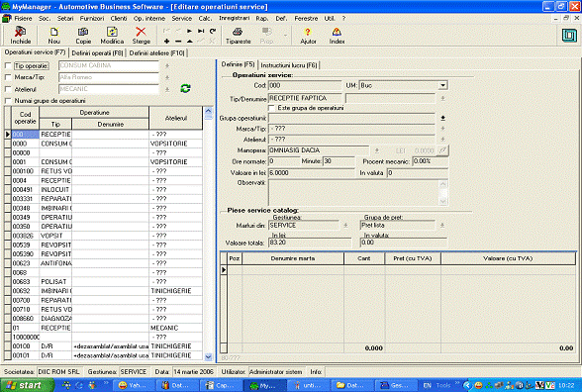Create new record with Nou icon
The width and height of the screenshot is (582, 392).
pyautogui.click(x=53, y=36)
